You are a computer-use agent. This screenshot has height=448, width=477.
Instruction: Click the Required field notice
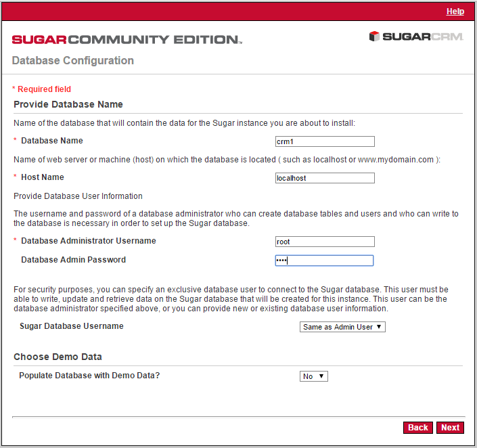pyautogui.click(x=42, y=89)
